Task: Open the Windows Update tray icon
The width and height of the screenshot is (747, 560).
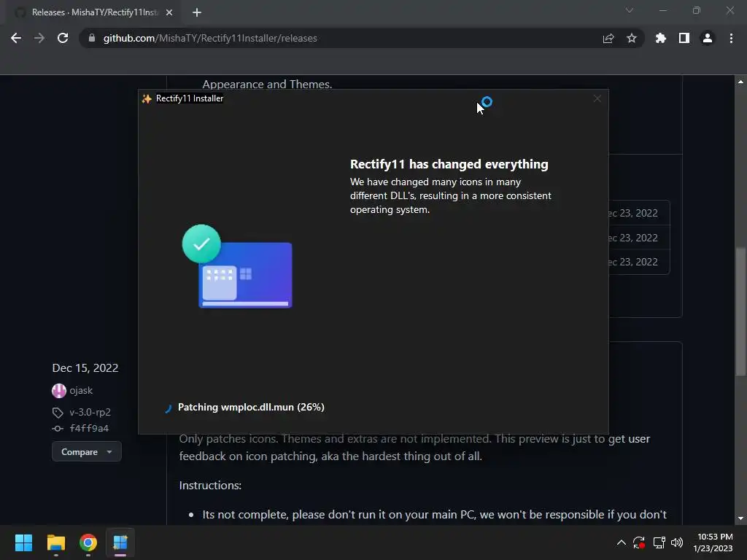Action: click(639, 542)
